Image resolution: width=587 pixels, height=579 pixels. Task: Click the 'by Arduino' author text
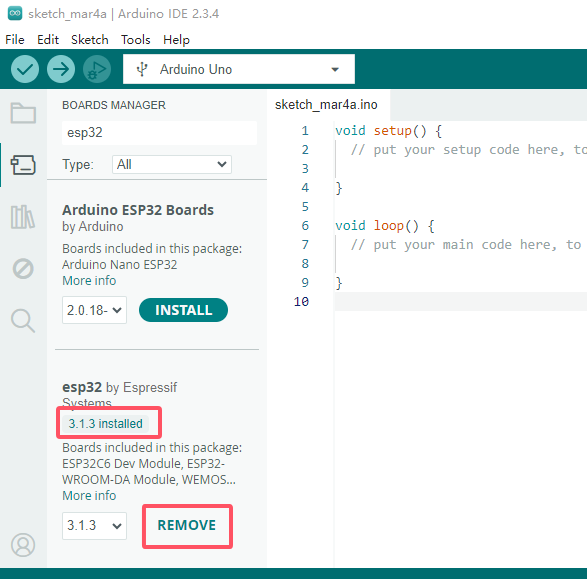pos(92,226)
